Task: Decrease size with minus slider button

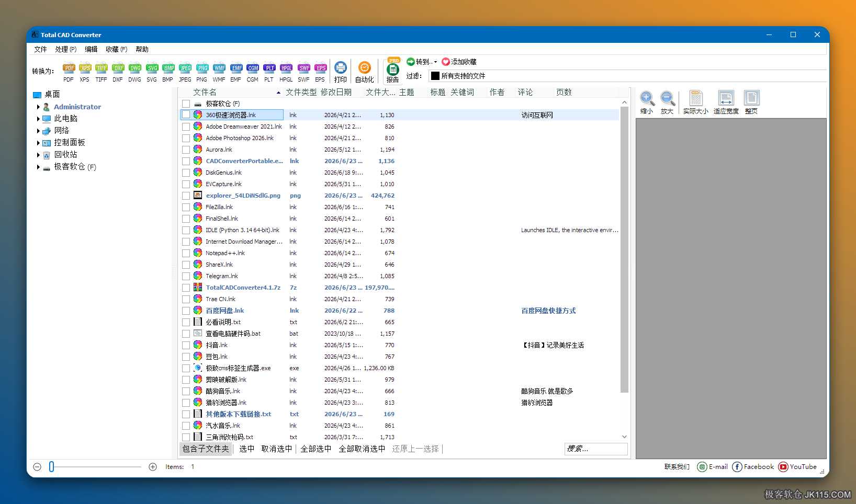Action: coord(37,467)
